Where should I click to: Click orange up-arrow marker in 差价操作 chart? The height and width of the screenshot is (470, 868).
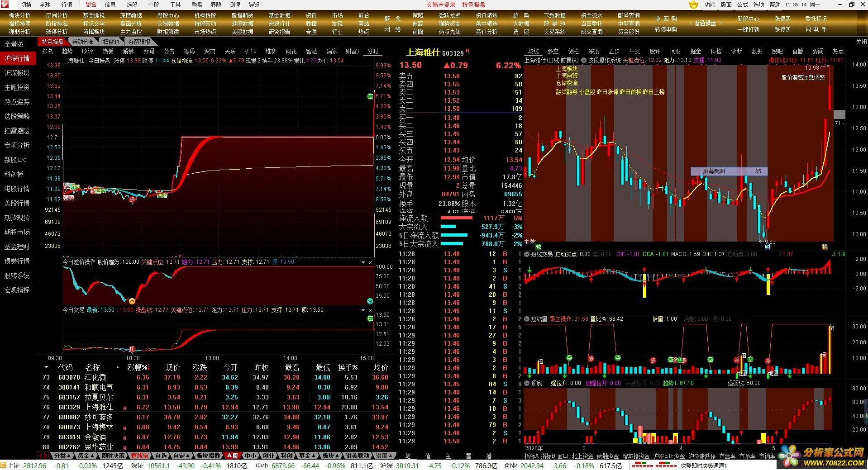tap(132, 301)
